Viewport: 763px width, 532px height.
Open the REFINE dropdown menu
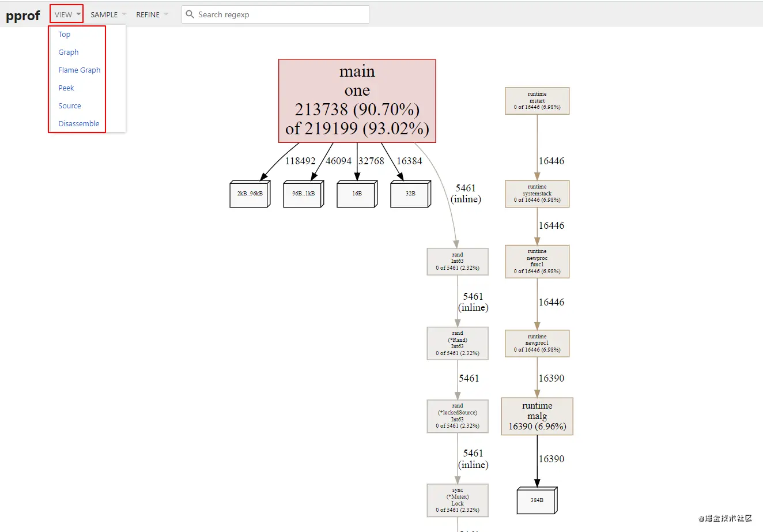pos(152,14)
